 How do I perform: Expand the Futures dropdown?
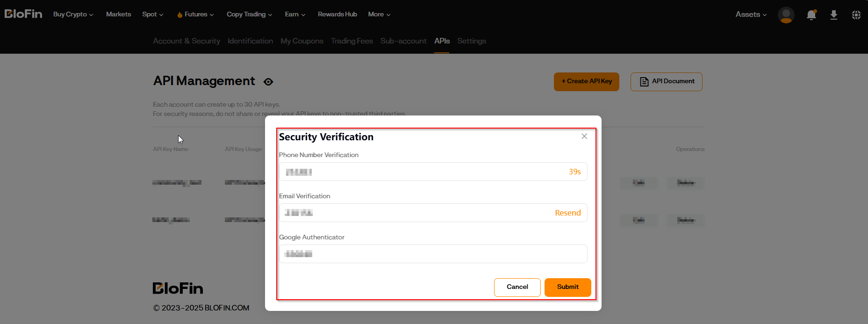[x=195, y=14]
